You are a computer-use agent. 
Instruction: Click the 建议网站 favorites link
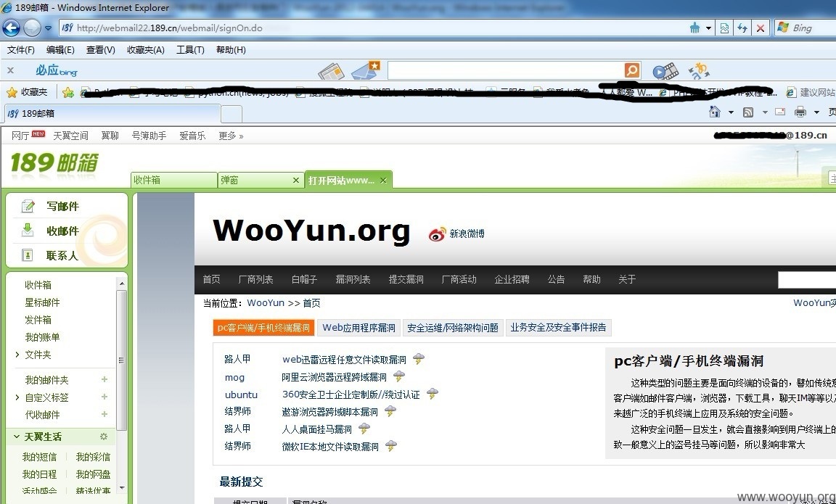pyautogui.click(x=811, y=92)
